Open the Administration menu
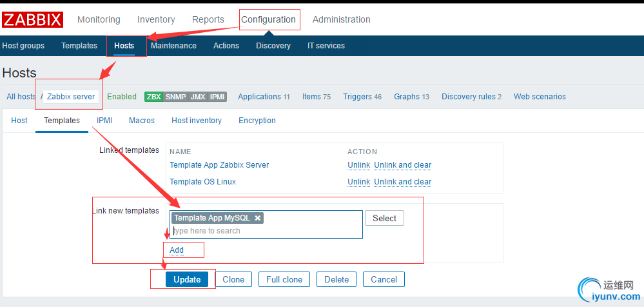Image resolution: width=644 pixels, height=307 pixels. 341,19
